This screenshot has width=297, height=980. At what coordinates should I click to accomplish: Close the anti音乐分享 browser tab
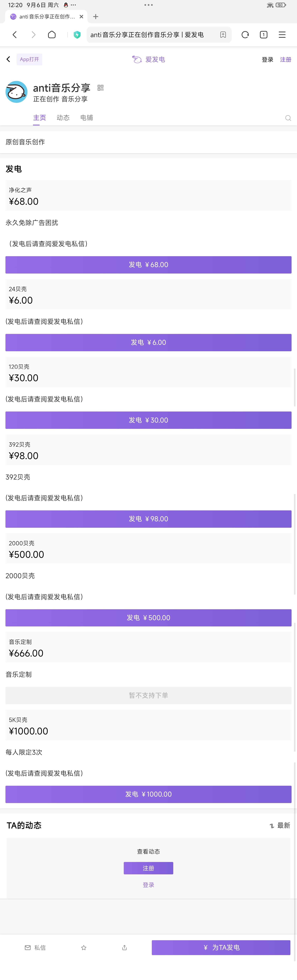click(x=81, y=17)
